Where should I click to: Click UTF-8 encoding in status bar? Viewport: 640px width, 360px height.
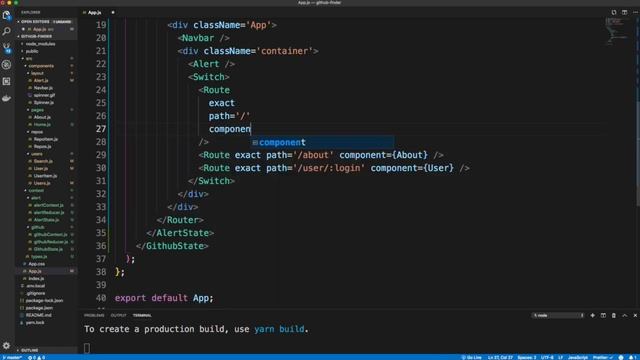tap(547, 358)
